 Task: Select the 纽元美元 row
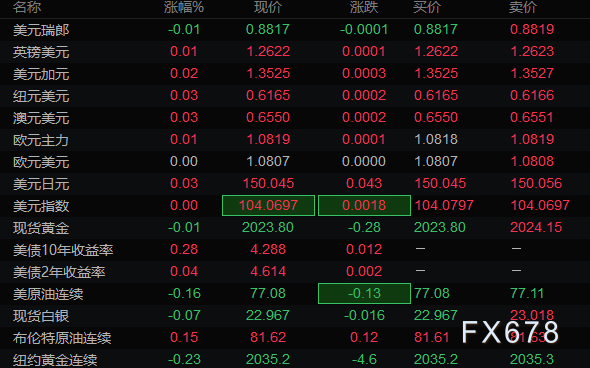295,96
